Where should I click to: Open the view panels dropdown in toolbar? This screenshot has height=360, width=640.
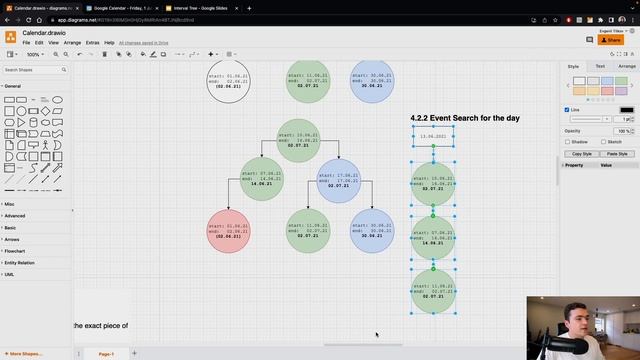click(x=11, y=54)
